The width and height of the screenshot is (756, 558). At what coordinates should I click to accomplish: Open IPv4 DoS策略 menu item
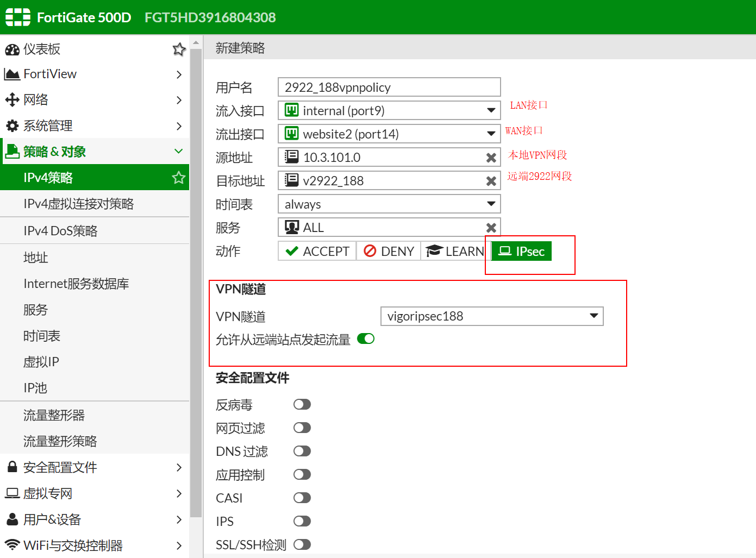pos(95,231)
